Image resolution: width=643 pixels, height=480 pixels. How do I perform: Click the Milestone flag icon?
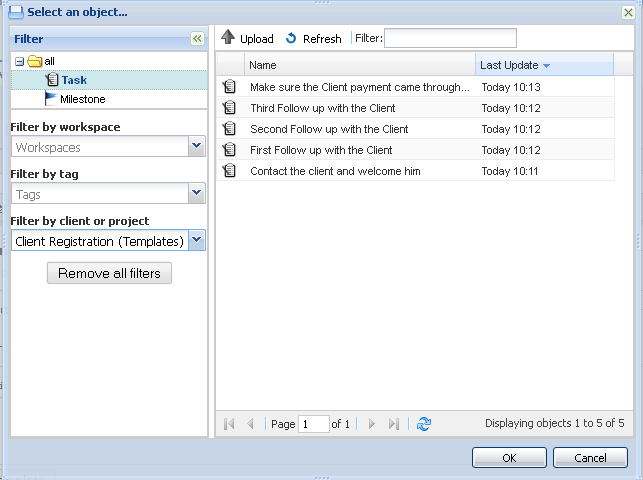click(50, 98)
